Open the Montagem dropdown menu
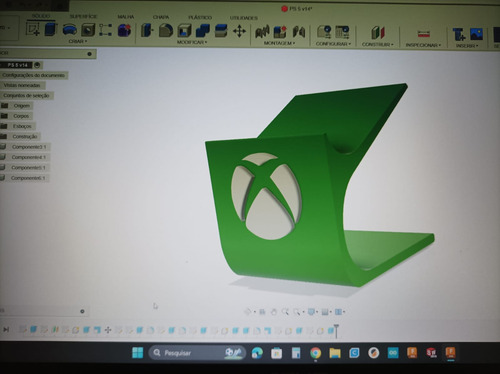 tap(279, 43)
